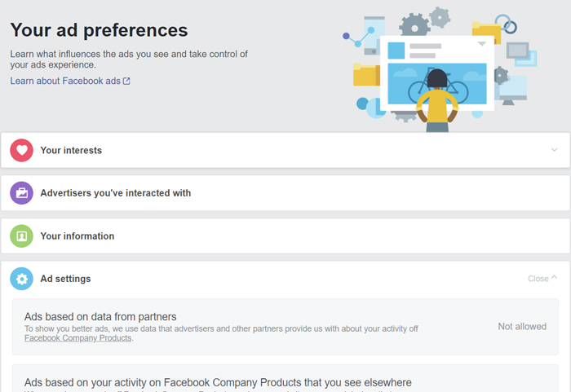Click the Close text in Ad settings
Image resolution: width=571 pixels, height=392 pixels.
pos(538,279)
